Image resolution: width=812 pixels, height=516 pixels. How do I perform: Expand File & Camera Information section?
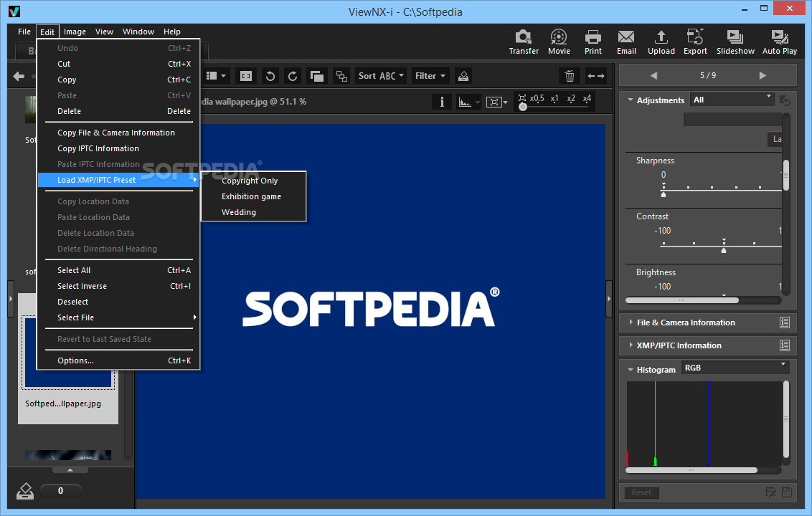(x=631, y=322)
